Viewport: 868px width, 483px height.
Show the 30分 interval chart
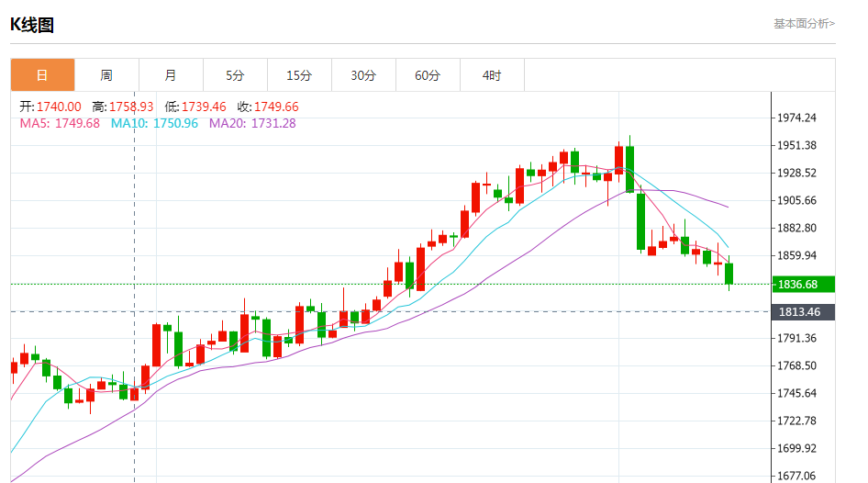(x=363, y=75)
